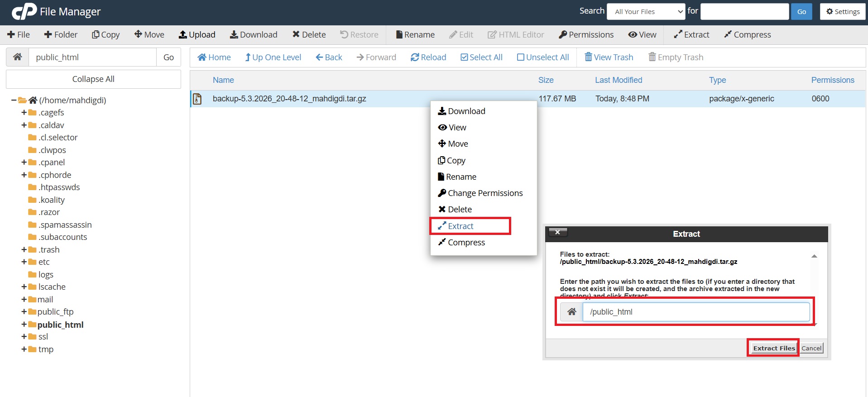Click the backup tar.gz archive file icon
The image size is (868, 397).
click(197, 99)
